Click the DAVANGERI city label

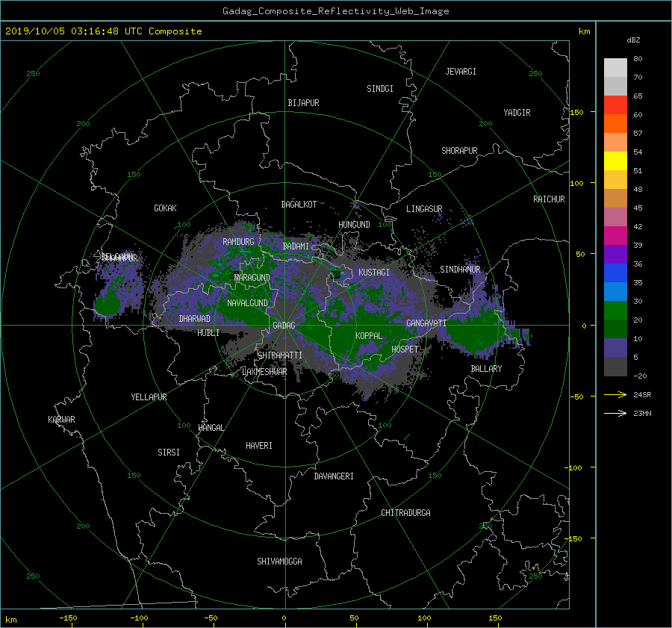334,476
